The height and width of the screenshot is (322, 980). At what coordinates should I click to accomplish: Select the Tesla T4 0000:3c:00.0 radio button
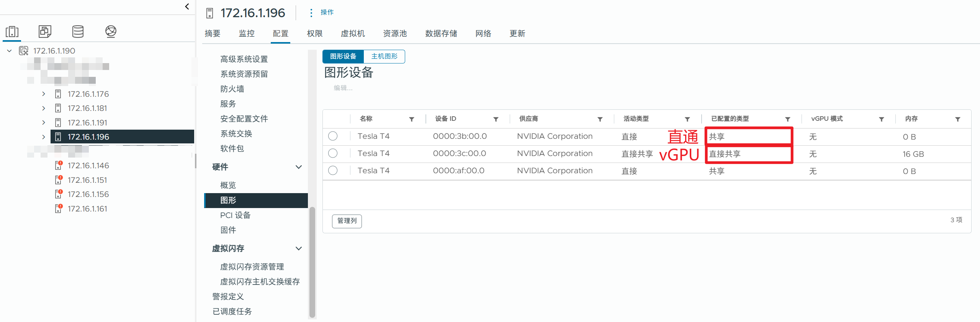coord(333,153)
